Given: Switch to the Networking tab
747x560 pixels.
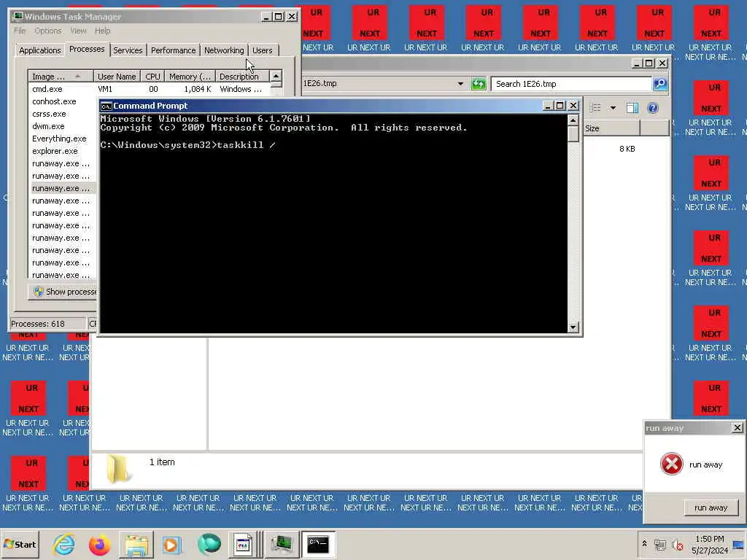Looking at the screenshot, I should [224, 50].
